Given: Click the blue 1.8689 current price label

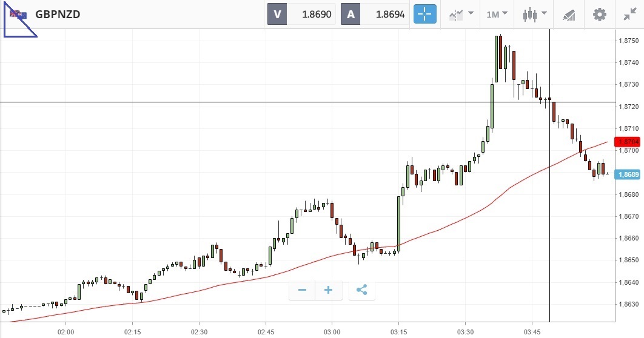Looking at the screenshot, I should click(x=628, y=174).
